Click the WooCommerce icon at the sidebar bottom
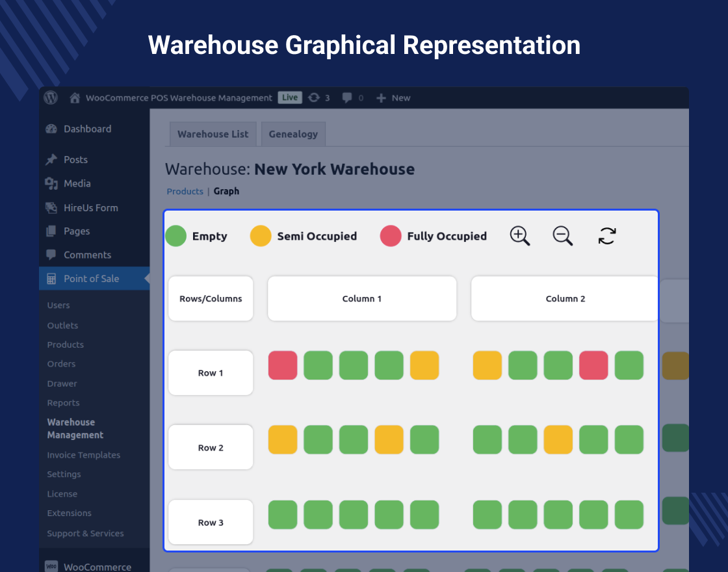 (x=51, y=566)
